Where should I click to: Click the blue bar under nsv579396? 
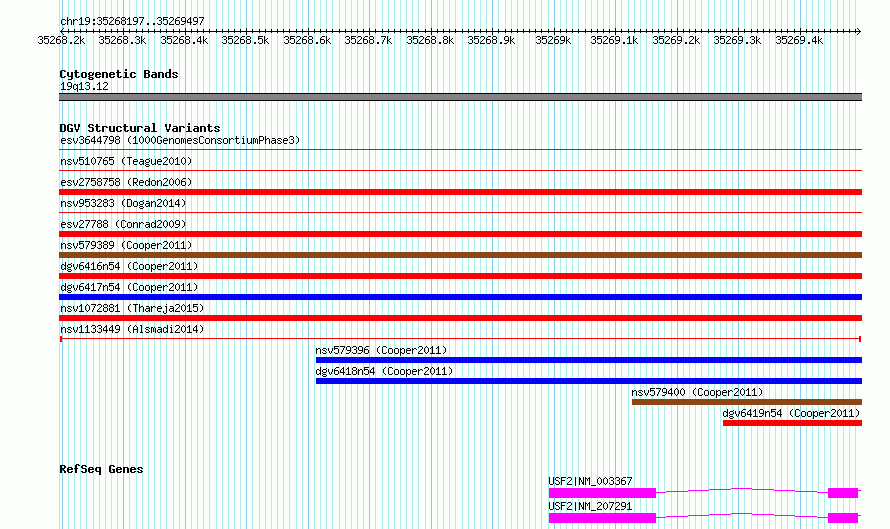pos(589,360)
